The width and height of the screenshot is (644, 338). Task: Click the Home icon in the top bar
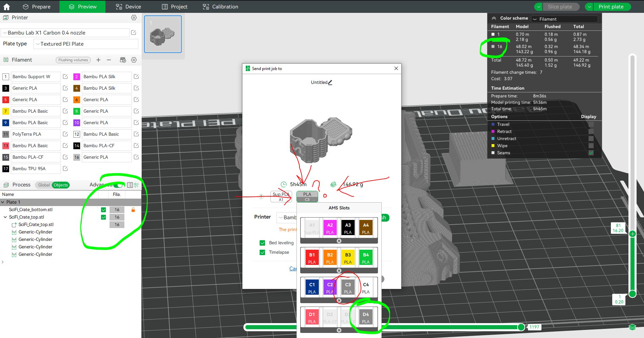coord(7,6)
